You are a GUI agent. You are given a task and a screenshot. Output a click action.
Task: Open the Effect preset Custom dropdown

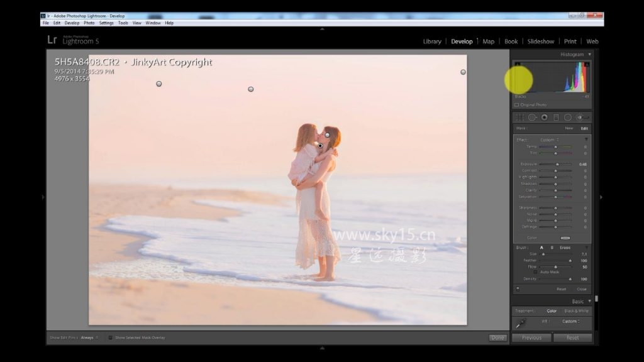(x=550, y=140)
